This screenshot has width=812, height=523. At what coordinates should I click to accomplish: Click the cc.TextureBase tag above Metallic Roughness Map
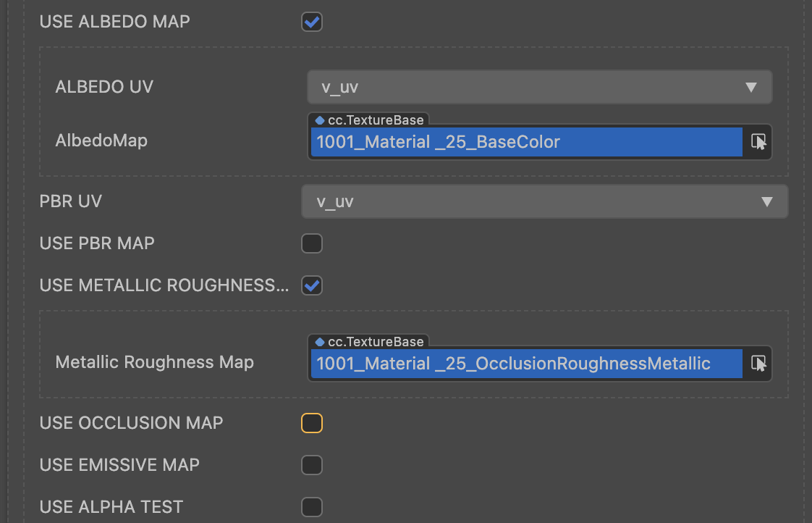[370, 342]
